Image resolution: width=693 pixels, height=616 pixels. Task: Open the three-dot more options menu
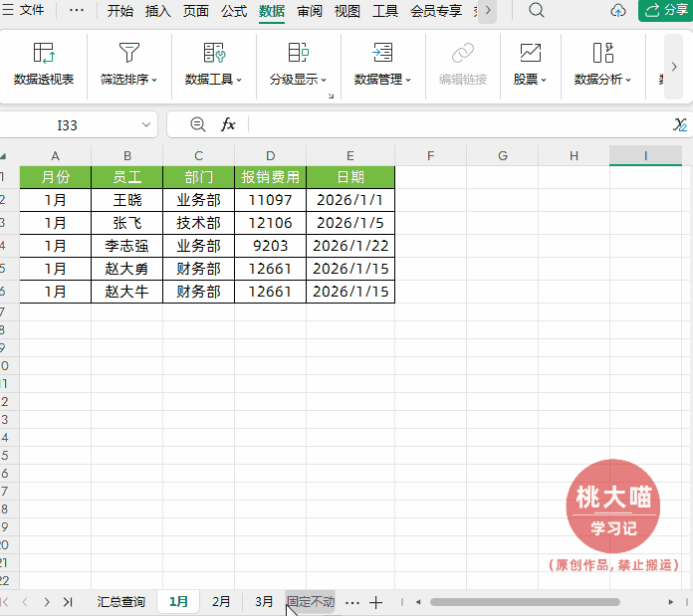[77, 10]
